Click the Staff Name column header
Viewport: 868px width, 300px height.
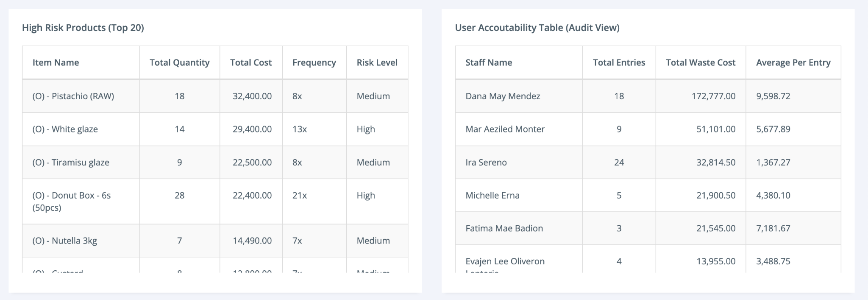(489, 62)
